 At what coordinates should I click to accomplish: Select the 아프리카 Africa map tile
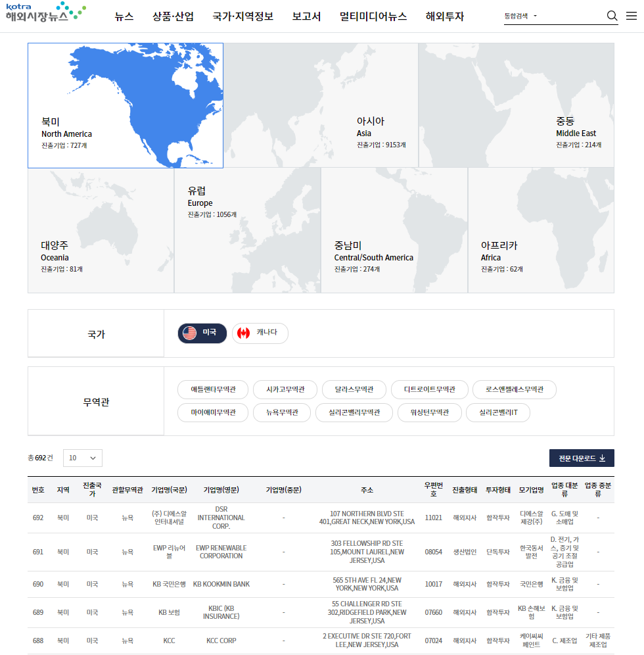[x=541, y=230]
